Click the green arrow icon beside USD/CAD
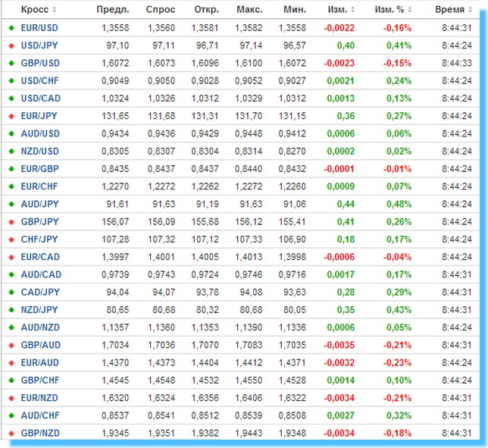 pos(11,99)
